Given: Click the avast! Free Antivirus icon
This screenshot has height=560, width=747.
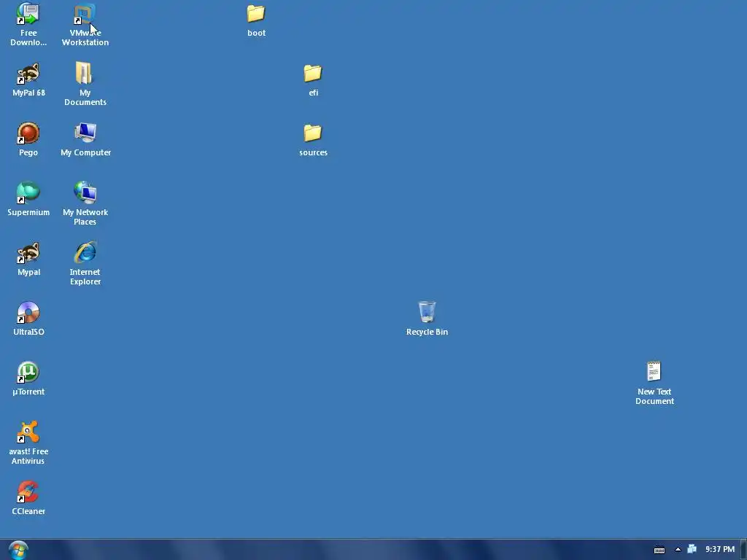Looking at the screenshot, I should pos(28,432).
